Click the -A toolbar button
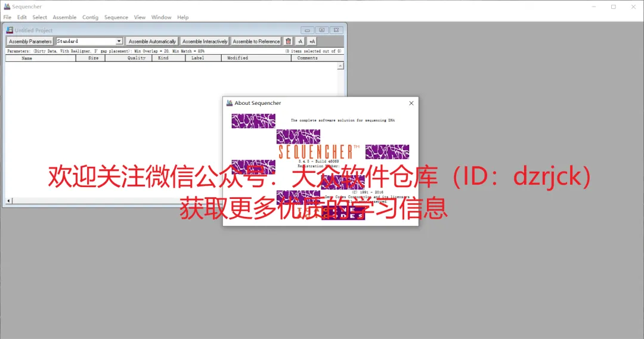644x339 pixels. [x=300, y=42]
